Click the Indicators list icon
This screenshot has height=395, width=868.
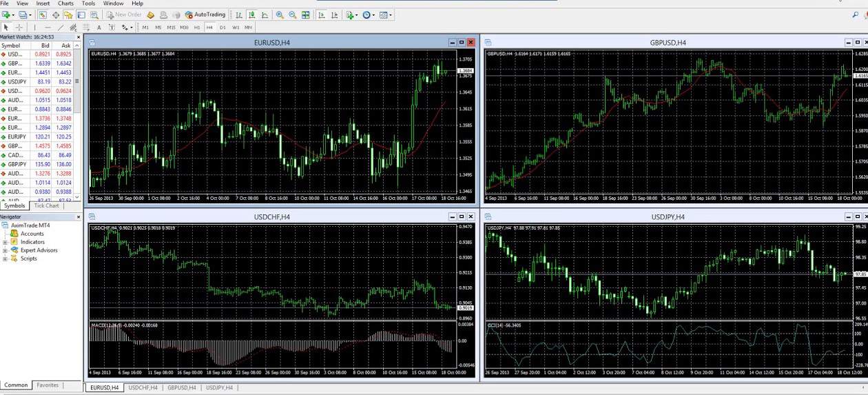tap(350, 14)
